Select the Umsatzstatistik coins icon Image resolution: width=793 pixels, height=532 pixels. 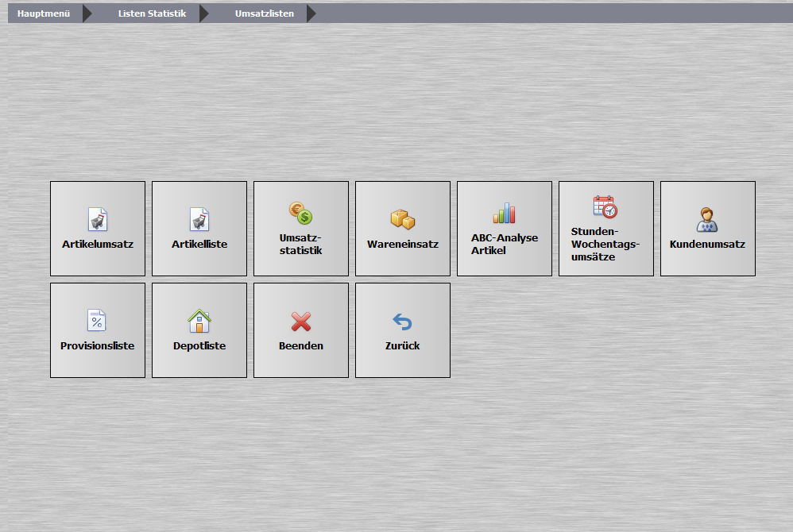click(x=301, y=214)
